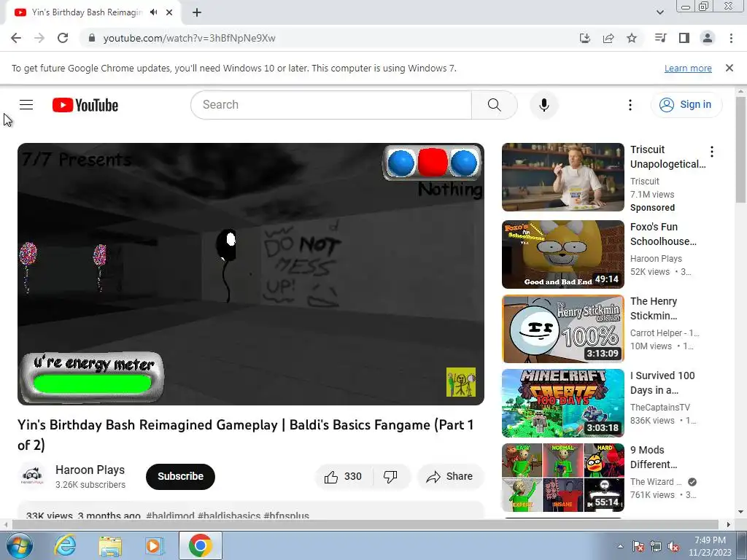747x560 pixels.
Task: Share this page from address bar
Action: pyautogui.click(x=608, y=38)
